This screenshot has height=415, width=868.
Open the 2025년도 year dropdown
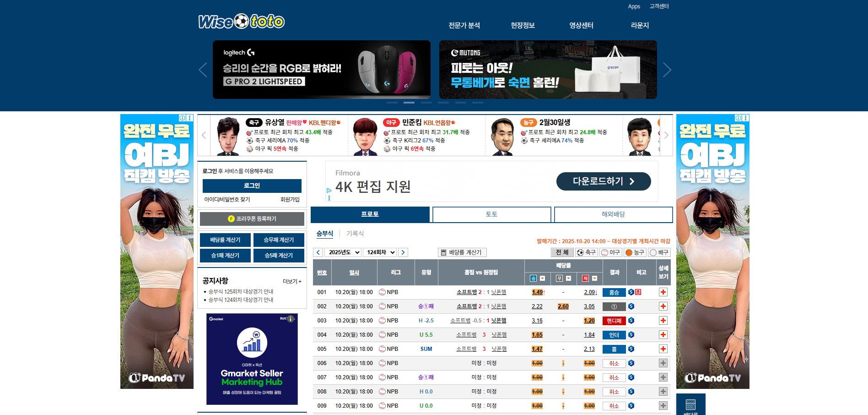(343, 252)
